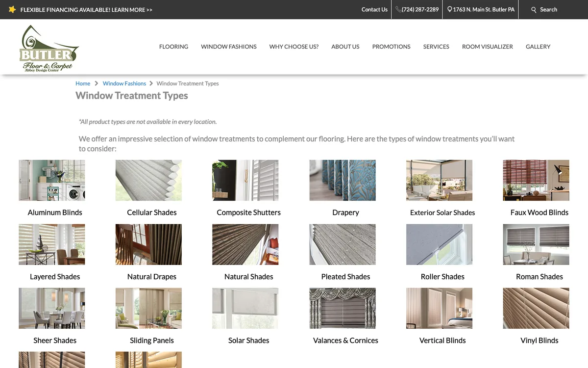Open the Natural Drapes thumbnail image
Screen dimensions: 588x368
tap(148, 244)
